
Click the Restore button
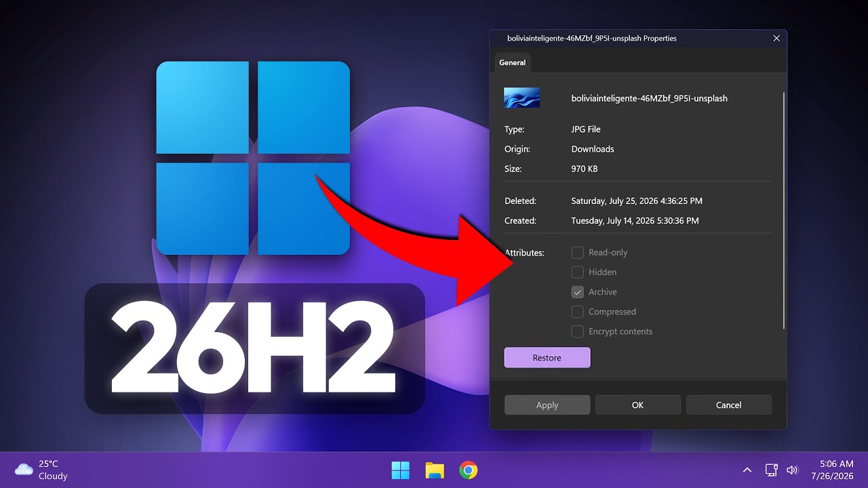(x=547, y=357)
